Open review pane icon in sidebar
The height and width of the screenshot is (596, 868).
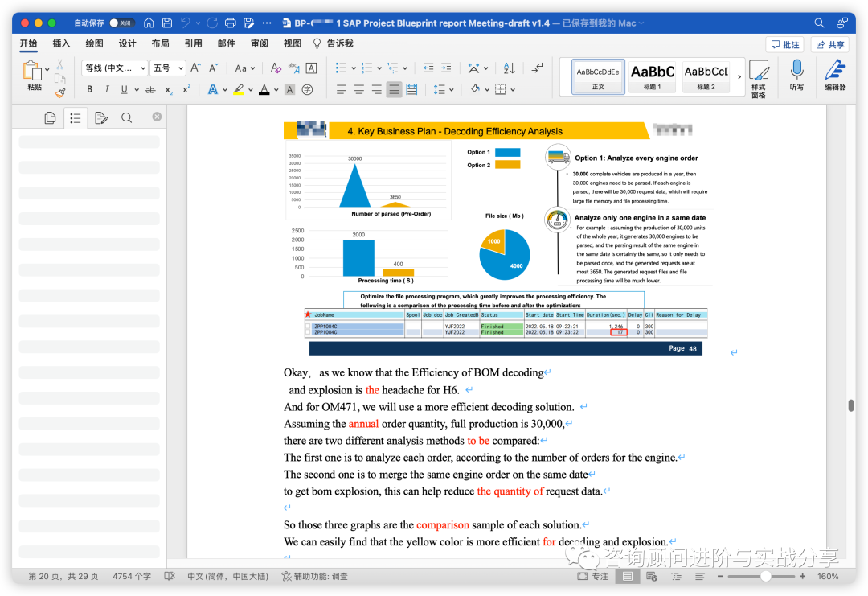pos(100,117)
